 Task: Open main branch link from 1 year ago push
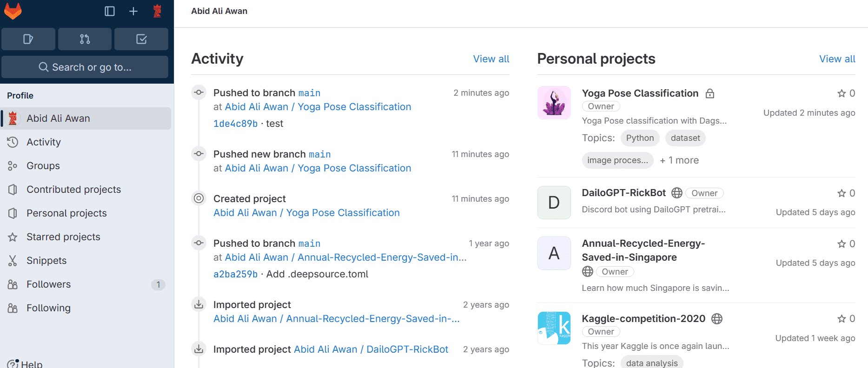309,243
